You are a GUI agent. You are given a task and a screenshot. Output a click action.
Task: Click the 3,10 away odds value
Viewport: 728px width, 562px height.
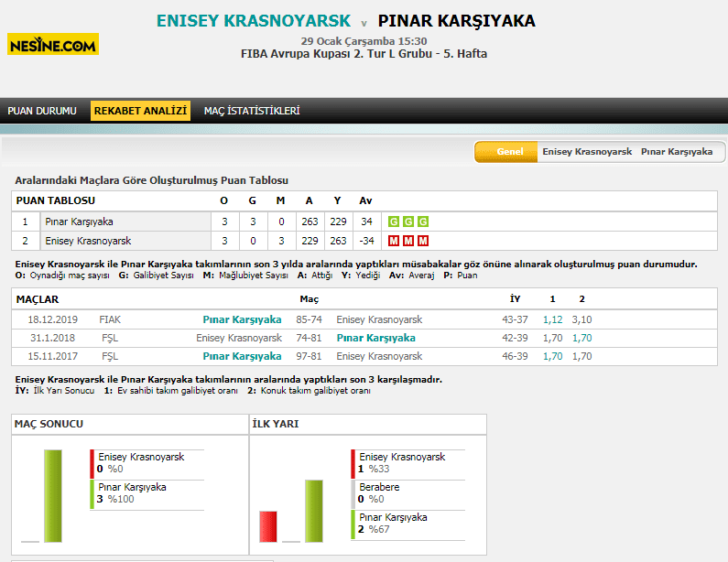pyautogui.click(x=581, y=319)
